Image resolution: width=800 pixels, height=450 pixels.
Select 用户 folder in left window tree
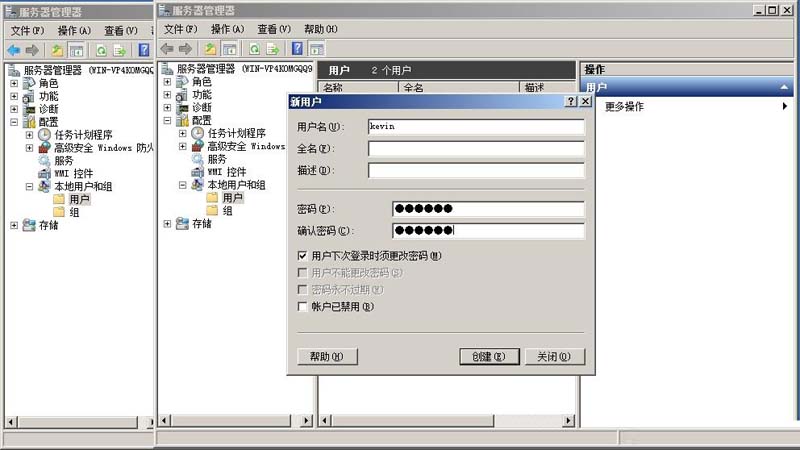(80, 199)
